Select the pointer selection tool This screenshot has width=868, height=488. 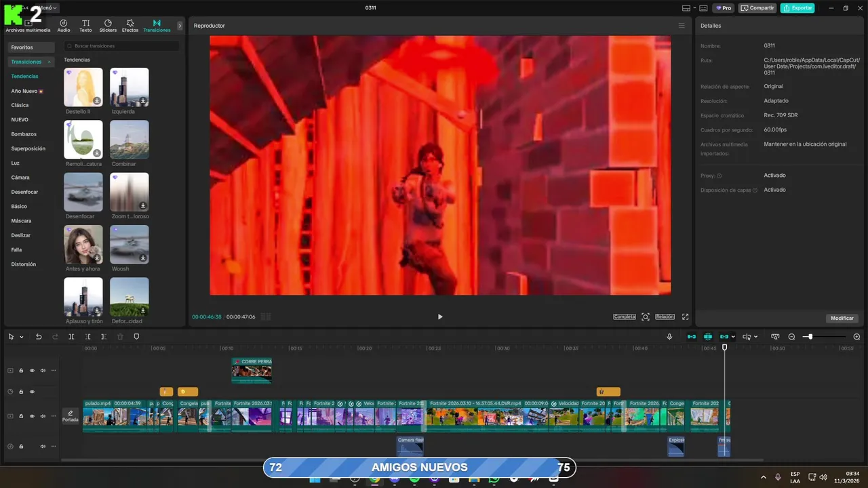(11, 337)
